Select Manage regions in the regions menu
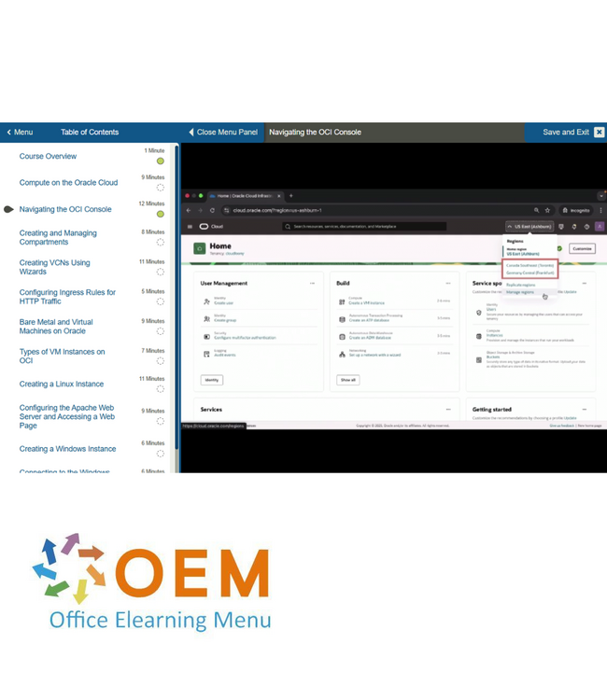This screenshot has height=700, width=607. (x=520, y=292)
